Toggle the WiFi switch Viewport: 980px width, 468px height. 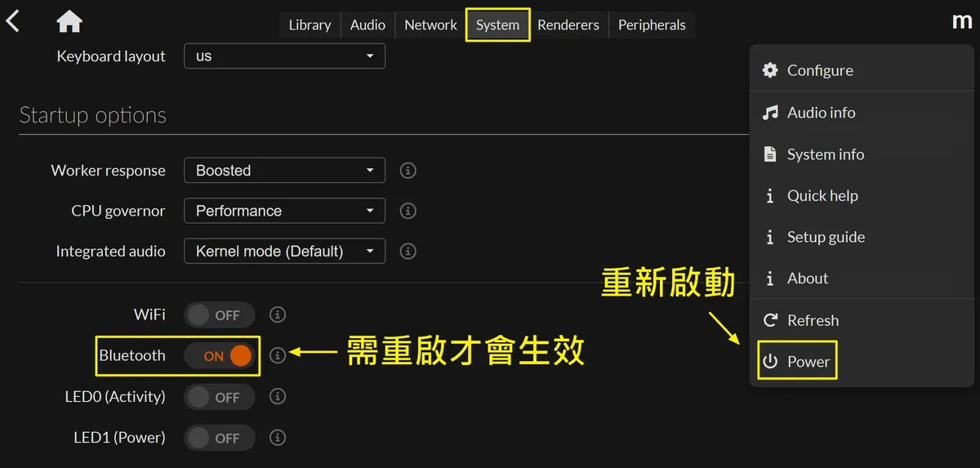[x=220, y=314]
